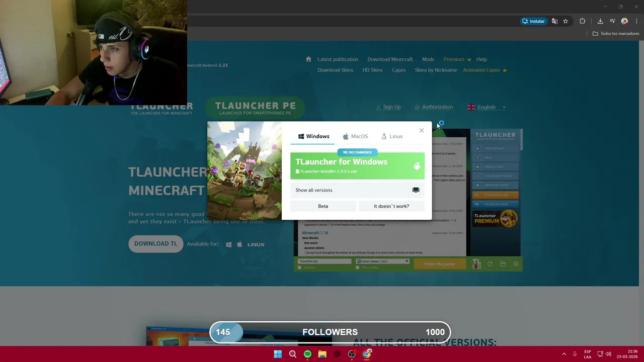Click the Instalar app button in the address bar
This screenshot has width=644, height=362.
(x=533, y=21)
